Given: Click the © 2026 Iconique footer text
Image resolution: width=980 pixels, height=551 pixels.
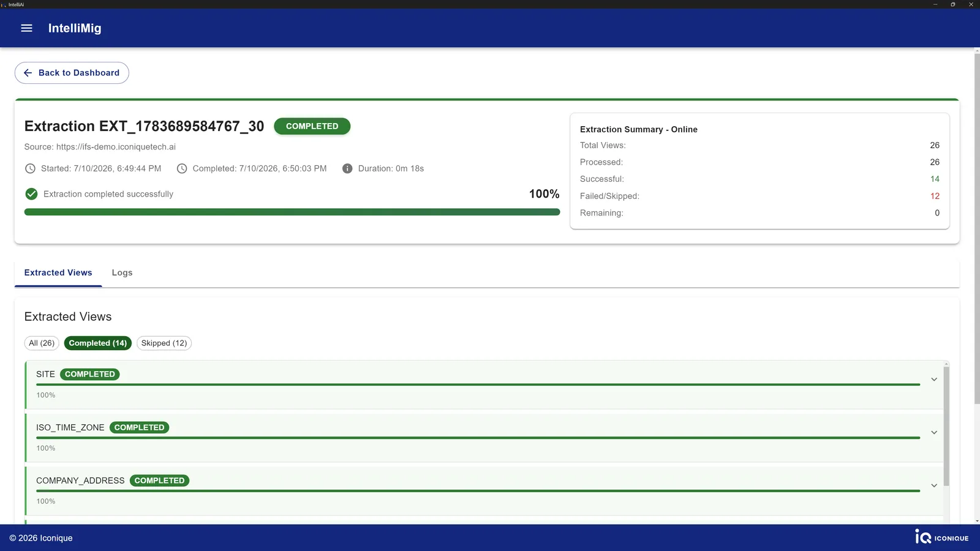Looking at the screenshot, I should click(41, 538).
